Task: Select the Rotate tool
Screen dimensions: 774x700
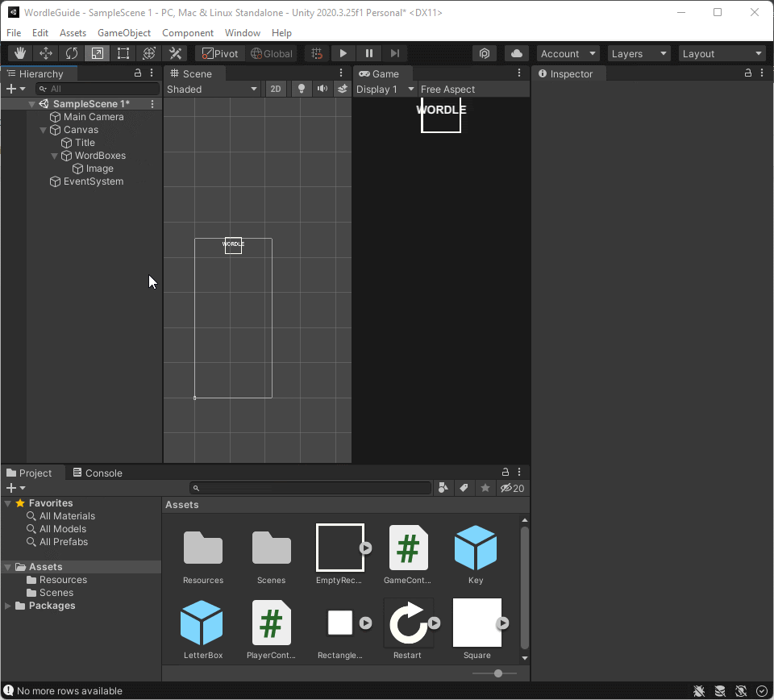Action: click(x=72, y=53)
